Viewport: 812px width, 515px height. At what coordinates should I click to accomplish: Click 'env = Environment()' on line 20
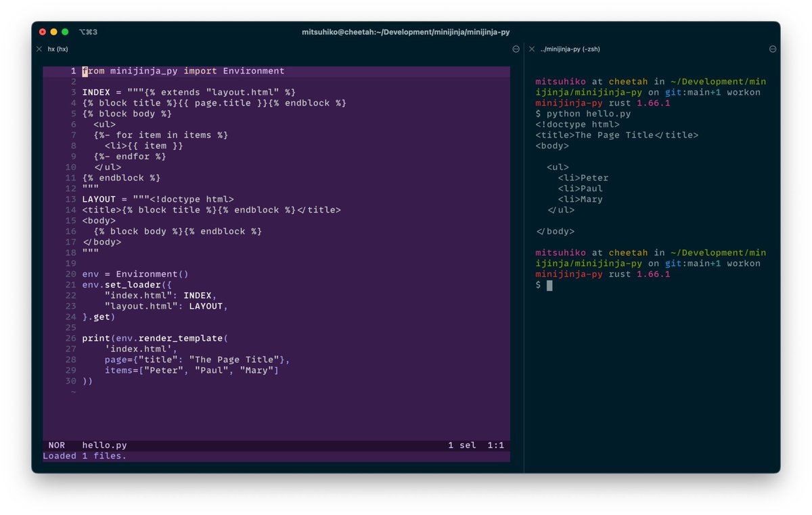coord(135,274)
